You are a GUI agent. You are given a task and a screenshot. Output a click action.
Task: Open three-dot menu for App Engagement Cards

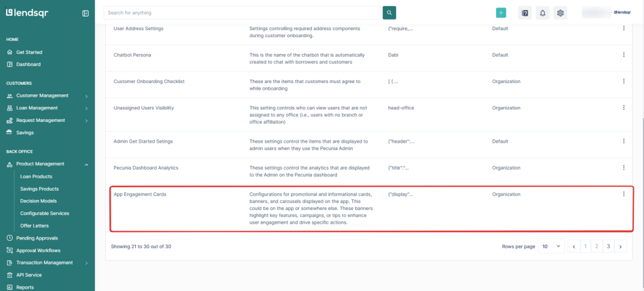point(623,194)
